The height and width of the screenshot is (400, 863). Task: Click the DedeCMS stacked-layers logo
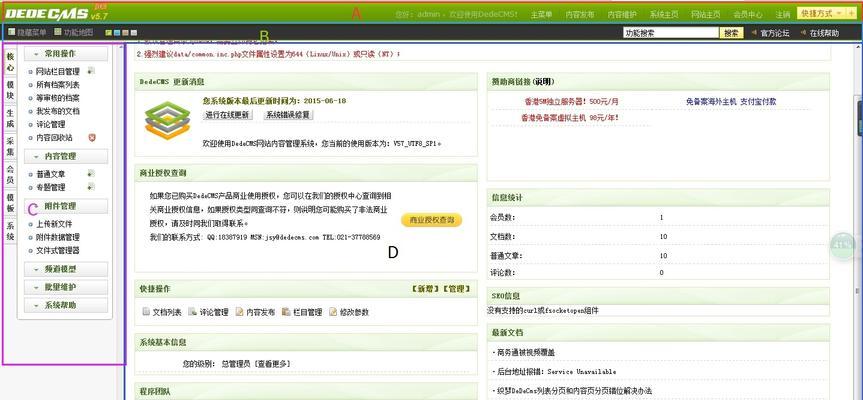coord(167,121)
